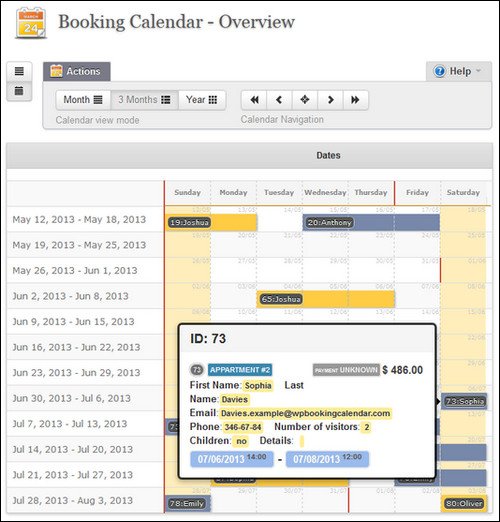
Task: Select the 65:Joshua booking in June
Action: click(x=326, y=299)
